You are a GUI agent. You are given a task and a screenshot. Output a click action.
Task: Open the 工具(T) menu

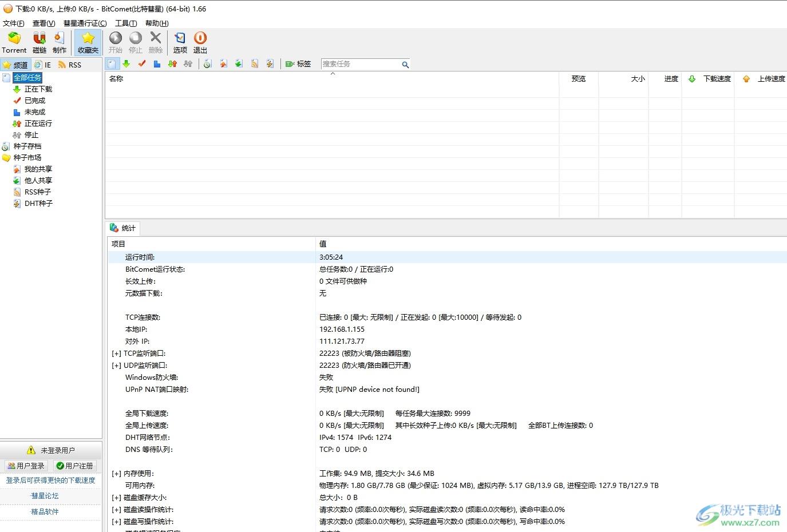[126, 23]
